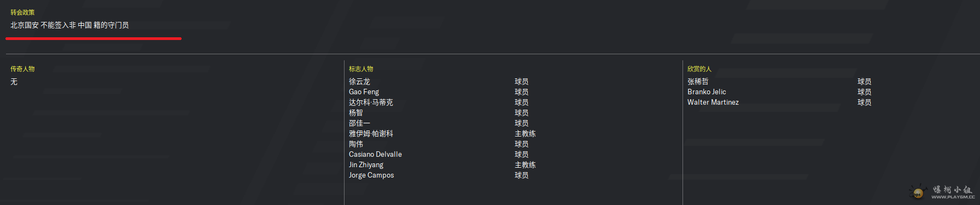Click the 欣赏的人 section heading

point(699,69)
